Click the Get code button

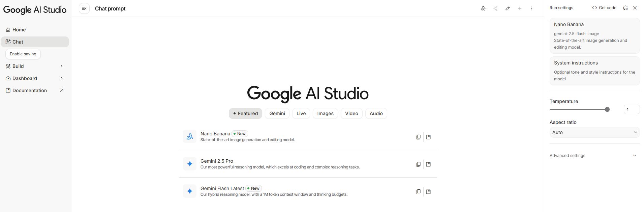604,8
